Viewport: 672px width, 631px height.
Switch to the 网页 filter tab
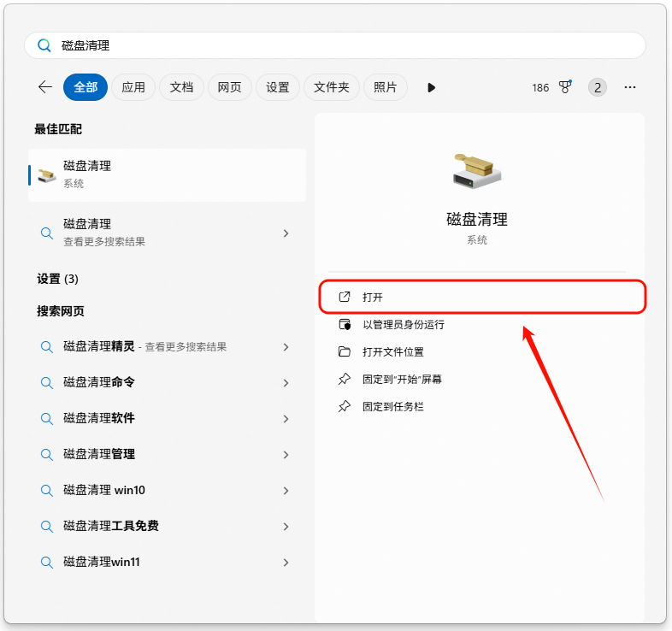pos(229,87)
